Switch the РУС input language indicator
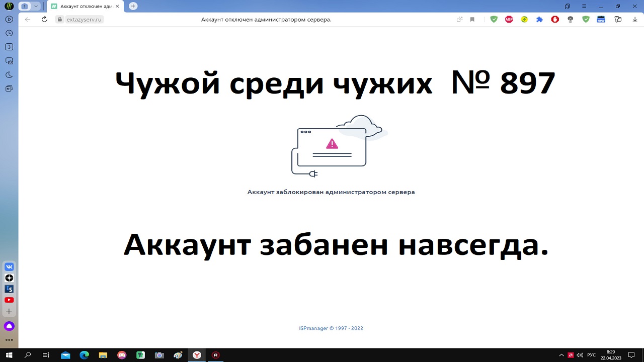 tap(592, 355)
